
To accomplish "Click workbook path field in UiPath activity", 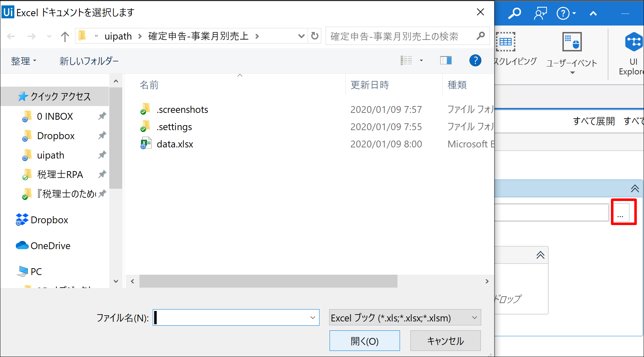I will pos(551,212).
